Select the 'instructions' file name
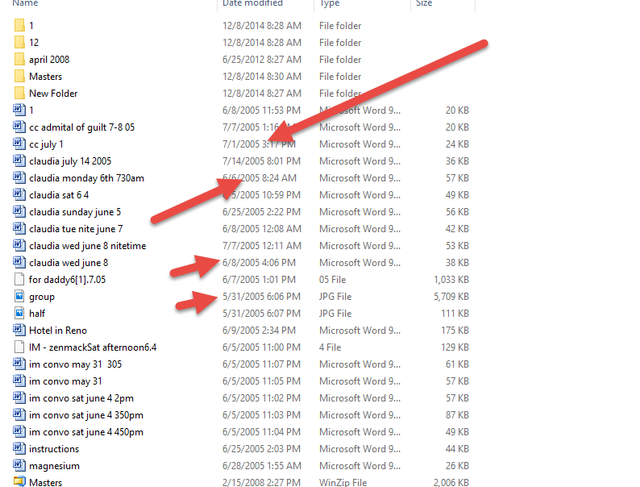The width and height of the screenshot is (640, 487). tap(54, 449)
